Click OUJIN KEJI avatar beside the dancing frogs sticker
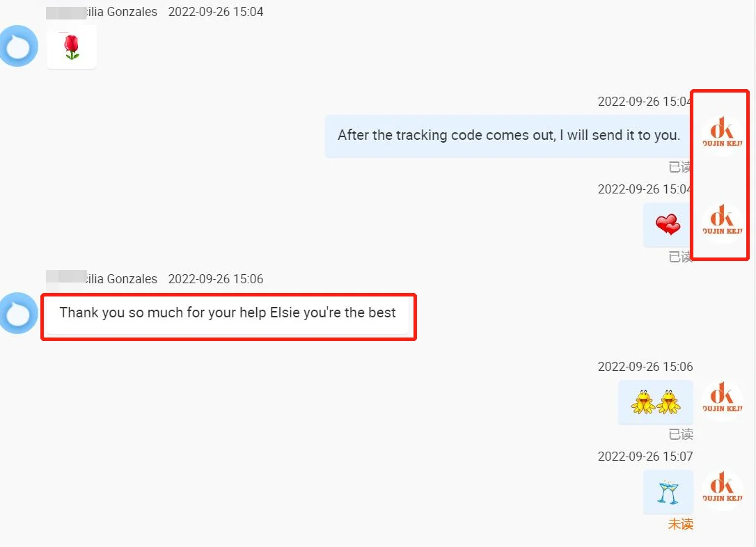 [722, 400]
